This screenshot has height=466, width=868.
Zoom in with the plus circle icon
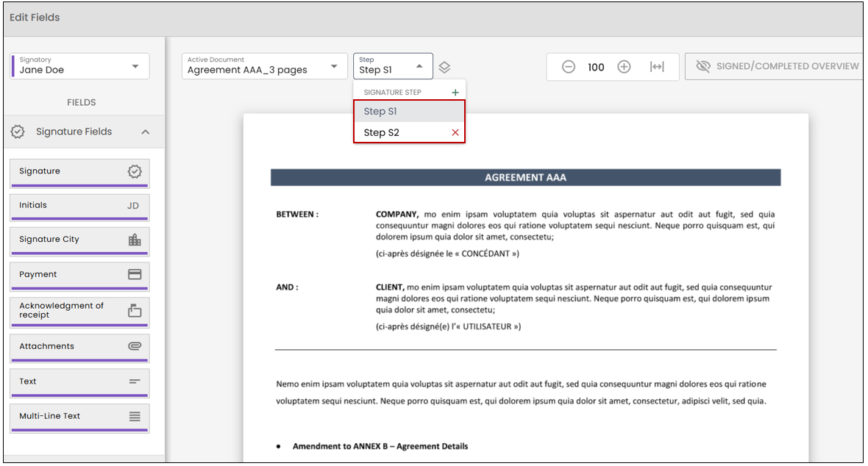click(624, 67)
